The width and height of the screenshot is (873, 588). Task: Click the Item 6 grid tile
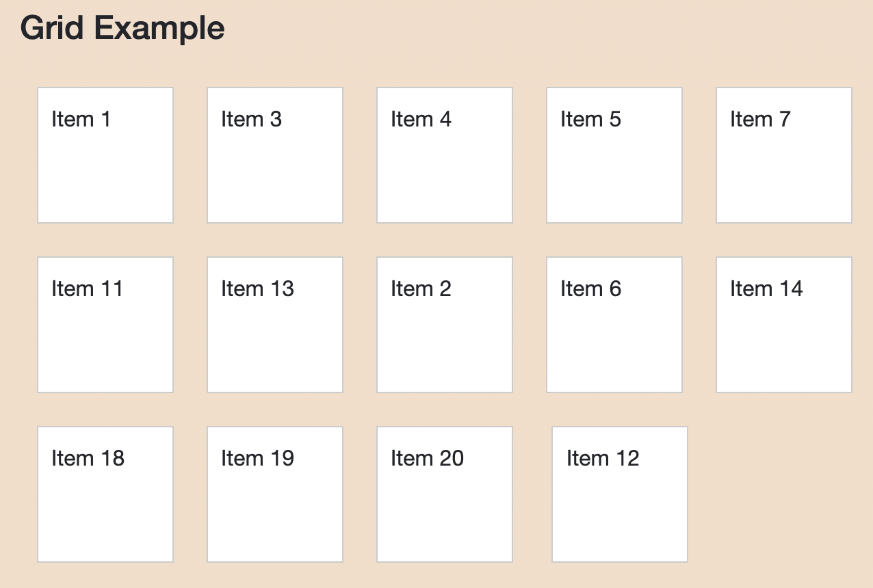pyautogui.click(x=614, y=325)
